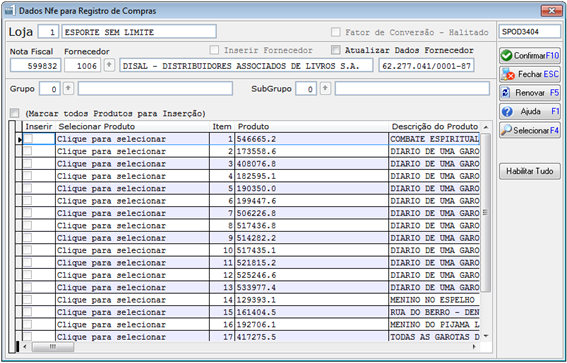
Task: Click the Inserir column header
Action: [x=39, y=127]
